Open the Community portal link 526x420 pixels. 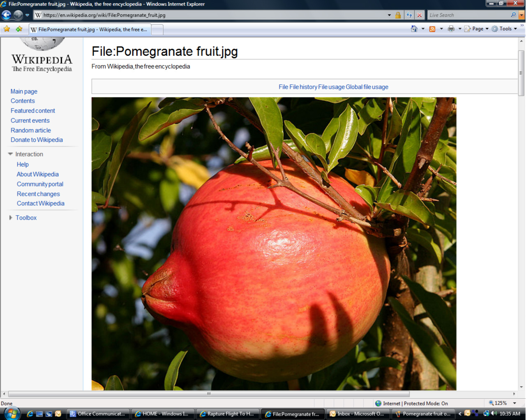40,184
